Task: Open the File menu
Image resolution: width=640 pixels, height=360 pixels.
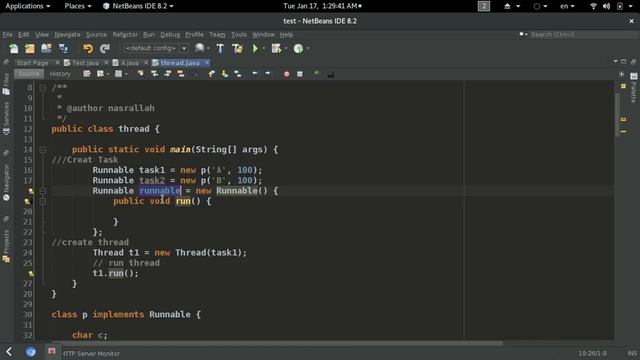Action: click(7, 35)
